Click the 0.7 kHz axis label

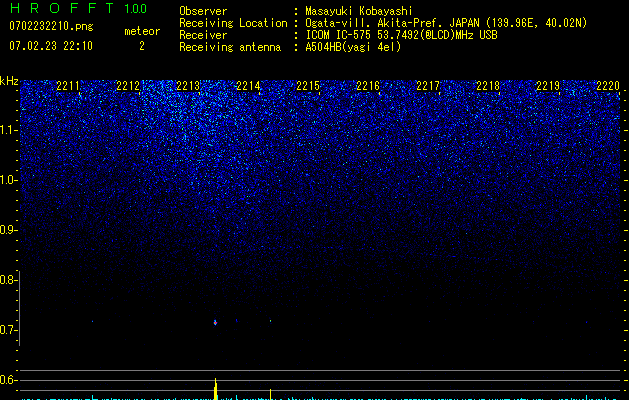8,330
